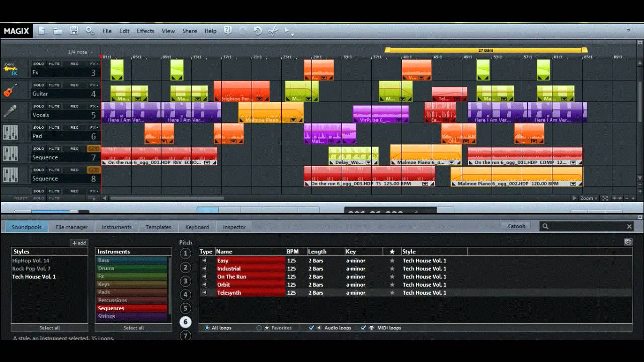Switch to the Inspector tab

[x=234, y=227]
